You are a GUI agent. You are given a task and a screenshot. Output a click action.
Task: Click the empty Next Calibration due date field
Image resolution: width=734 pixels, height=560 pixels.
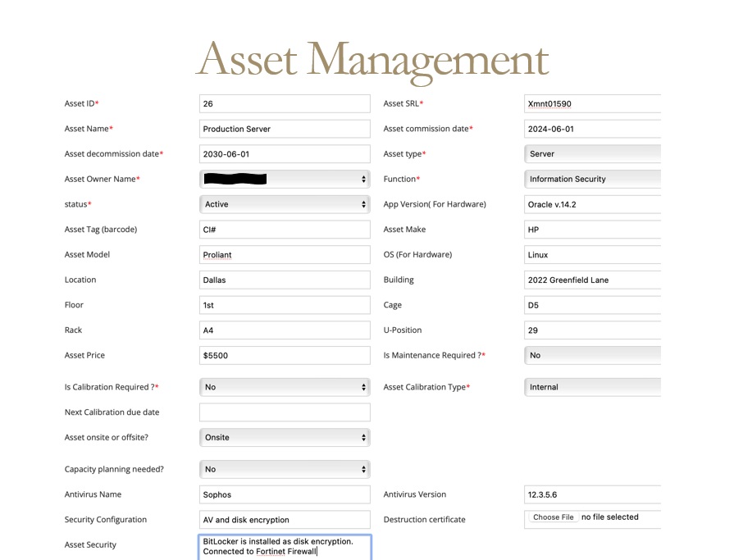click(285, 412)
